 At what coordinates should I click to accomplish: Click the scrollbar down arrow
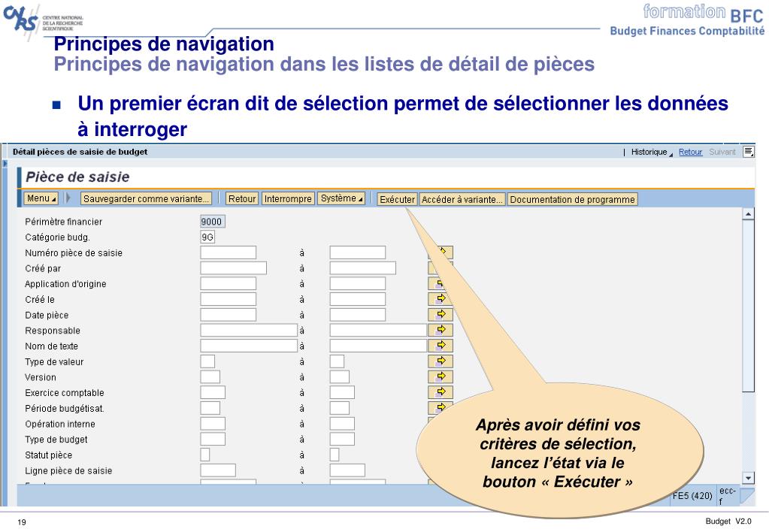pyautogui.click(x=748, y=478)
